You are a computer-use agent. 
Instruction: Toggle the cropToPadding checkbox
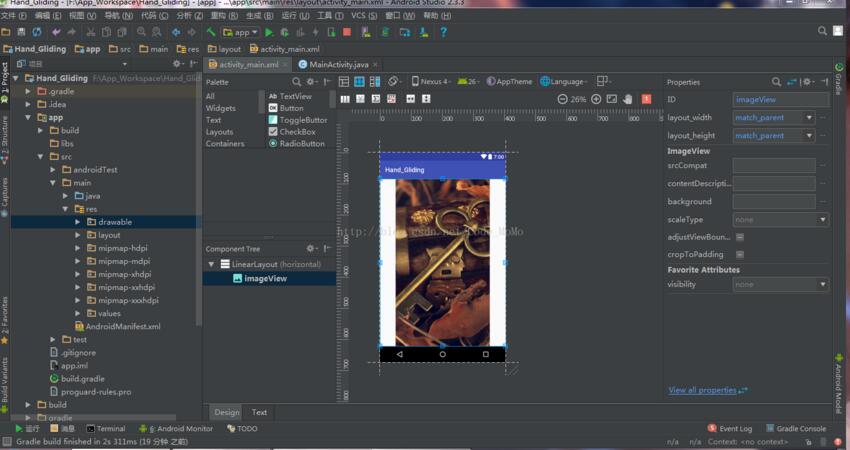(x=739, y=254)
